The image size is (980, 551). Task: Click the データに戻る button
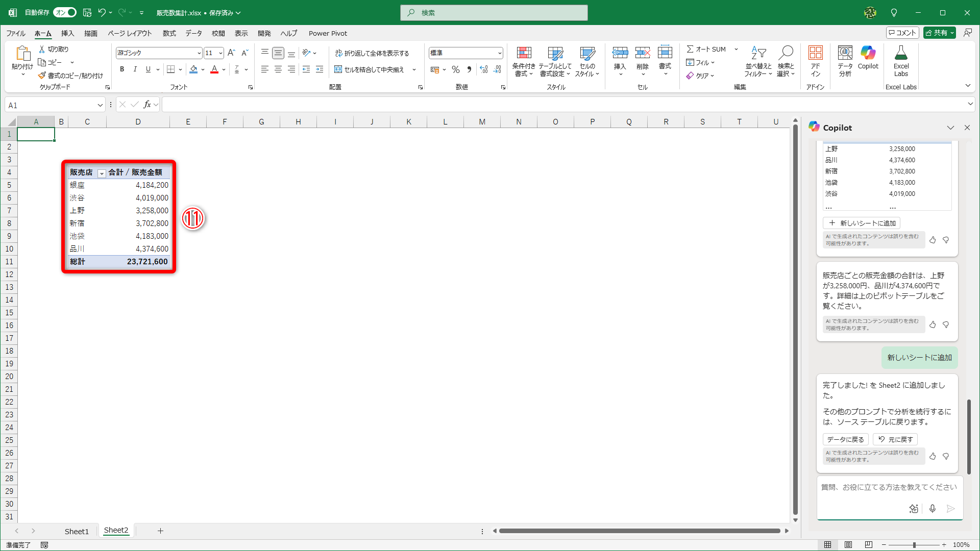click(845, 439)
